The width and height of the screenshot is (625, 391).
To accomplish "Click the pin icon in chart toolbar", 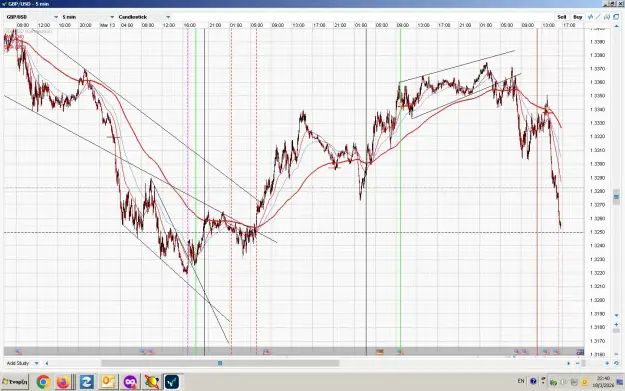I will 607,17.
